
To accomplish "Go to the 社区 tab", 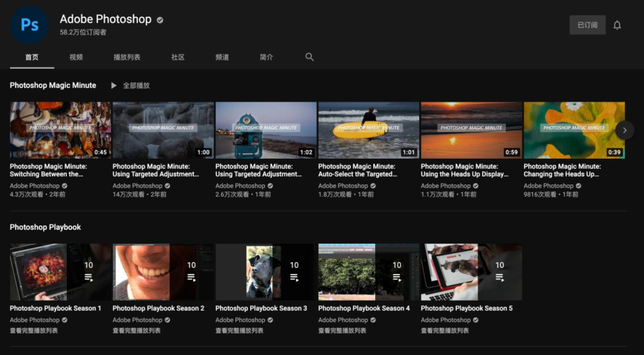I will (x=178, y=57).
